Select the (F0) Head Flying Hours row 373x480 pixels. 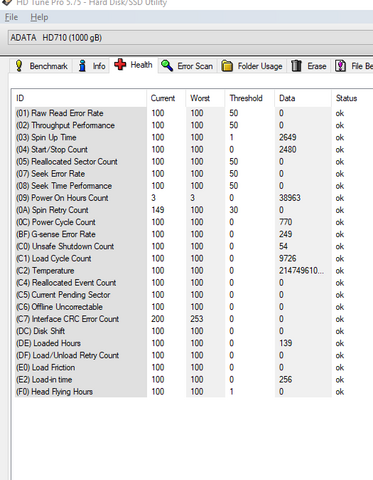(x=193, y=392)
